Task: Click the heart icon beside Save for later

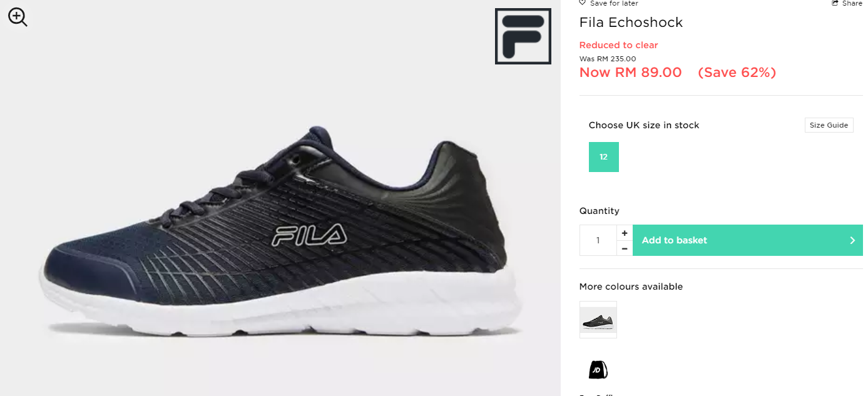Action: pyautogui.click(x=583, y=3)
